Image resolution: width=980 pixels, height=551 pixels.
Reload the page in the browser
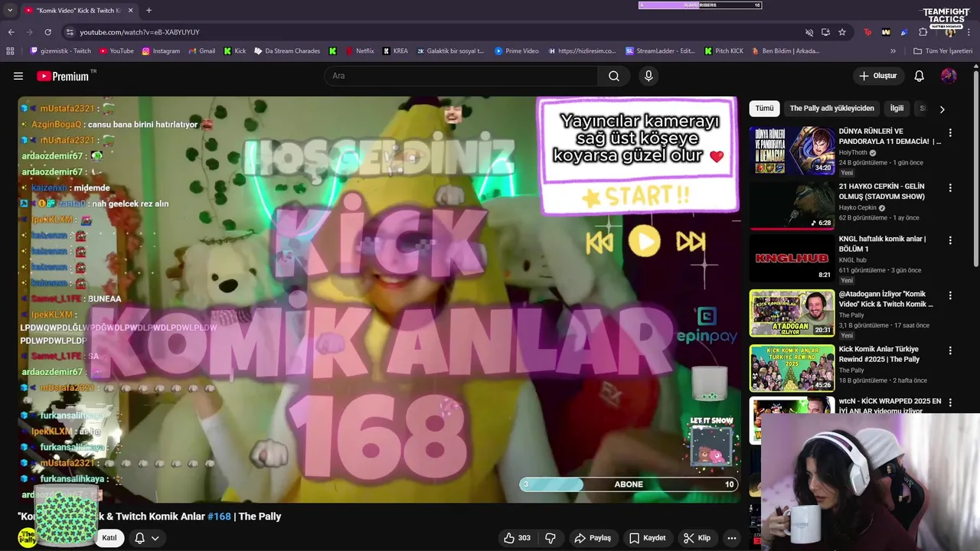[47, 32]
